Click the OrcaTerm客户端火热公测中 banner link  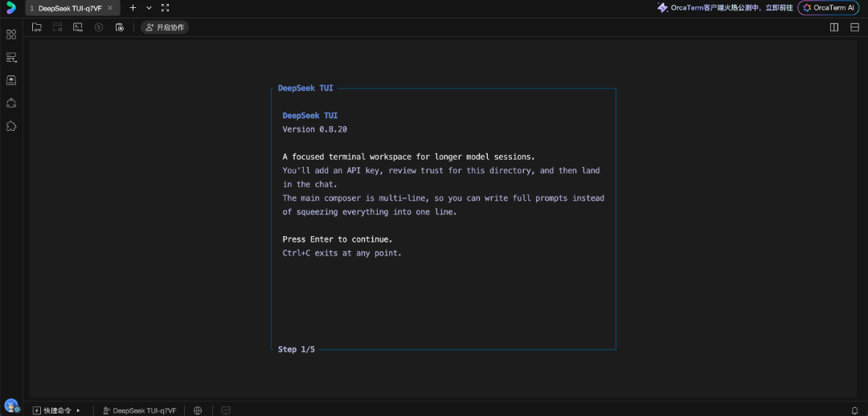click(731, 8)
